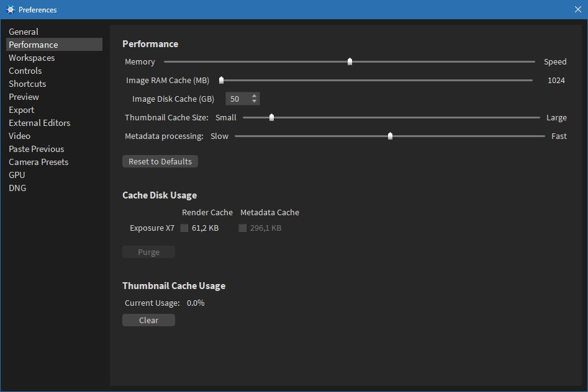Tick the Render Cache checkbox for Exposure X7
This screenshot has height=392, width=588.
[184, 228]
